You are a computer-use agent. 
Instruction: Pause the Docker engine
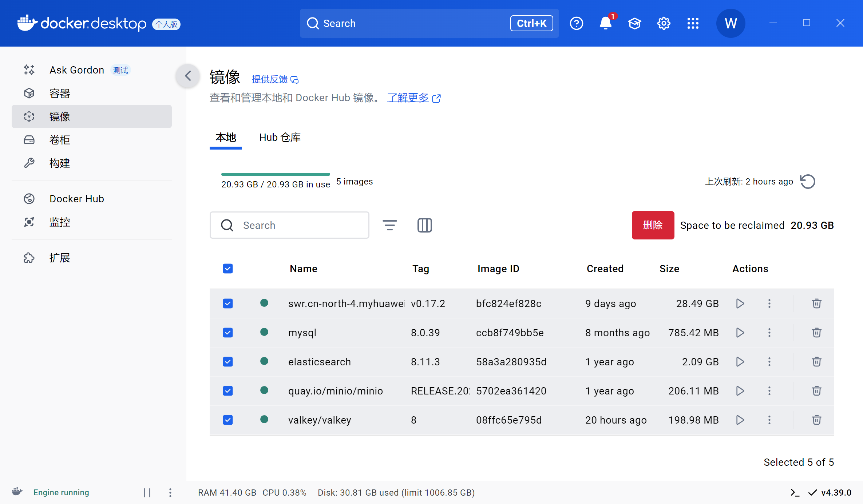(147, 493)
